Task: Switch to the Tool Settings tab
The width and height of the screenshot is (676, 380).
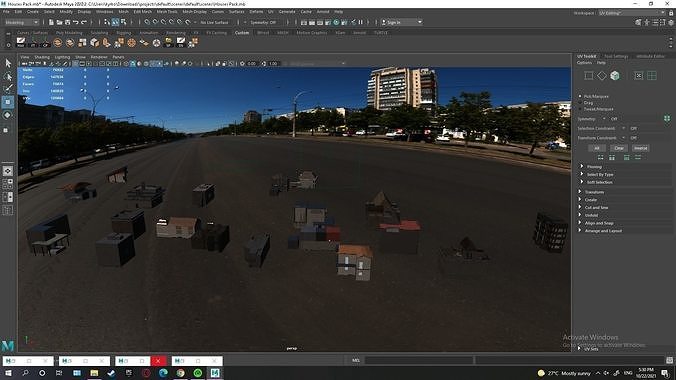Action: 616,56
